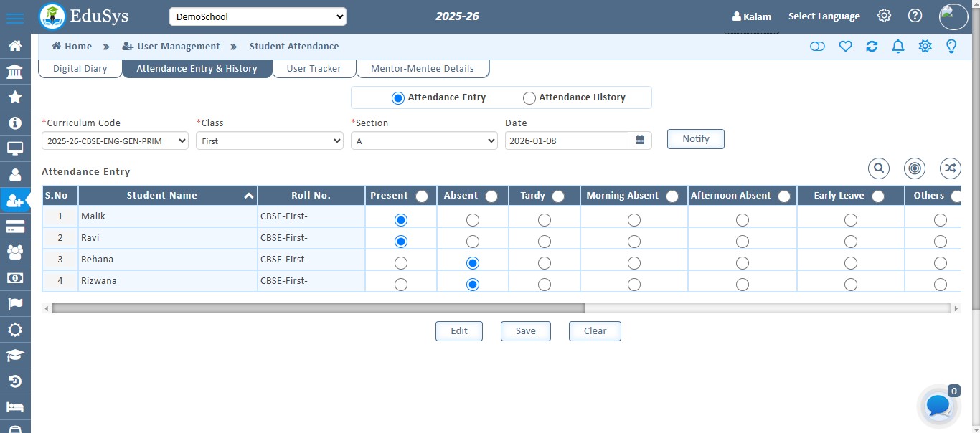Switch to Attendance History radio option
This screenshot has width=980, height=433.
click(529, 97)
